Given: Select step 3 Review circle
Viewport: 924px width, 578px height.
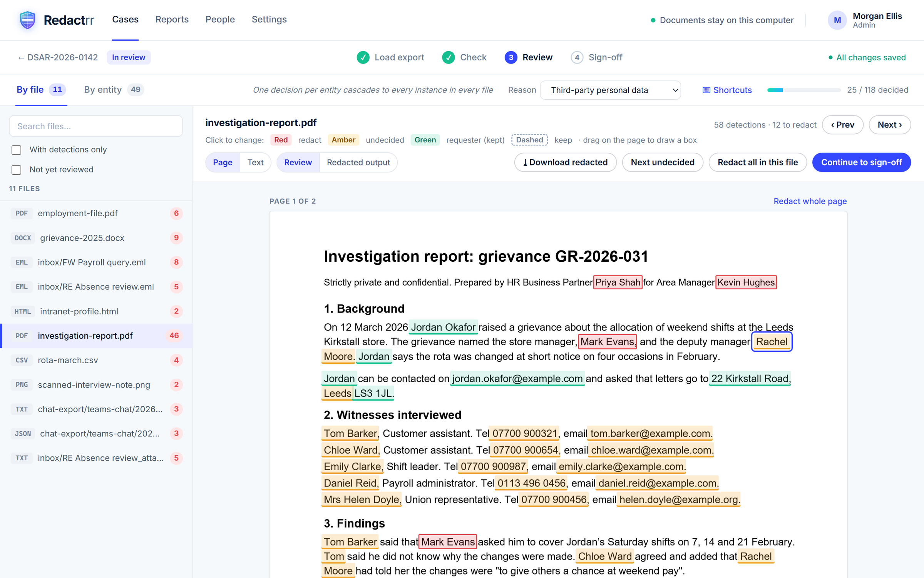Looking at the screenshot, I should (x=511, y=57).
